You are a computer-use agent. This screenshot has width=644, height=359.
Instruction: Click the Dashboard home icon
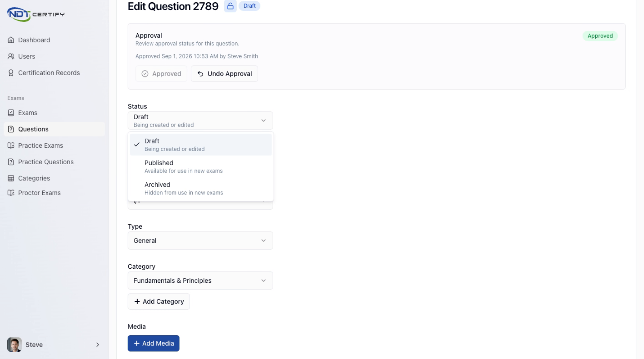point(11,40)
